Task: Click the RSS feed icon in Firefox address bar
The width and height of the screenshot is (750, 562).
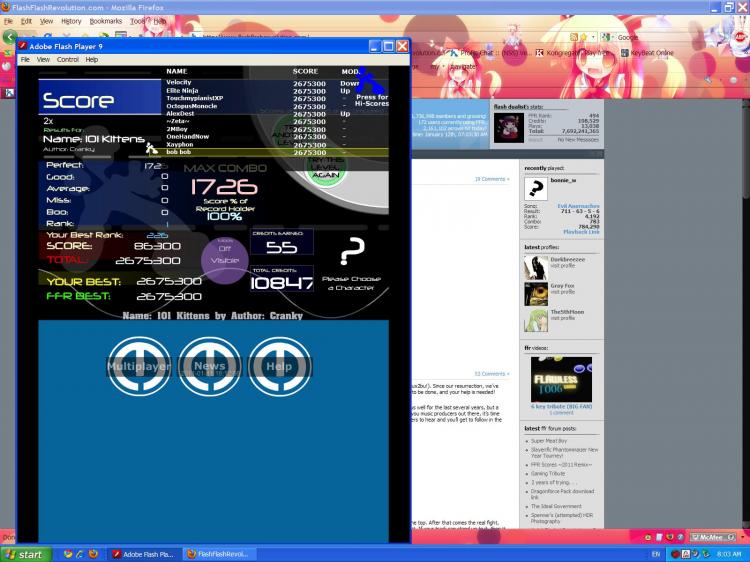Action: (574, 37)
